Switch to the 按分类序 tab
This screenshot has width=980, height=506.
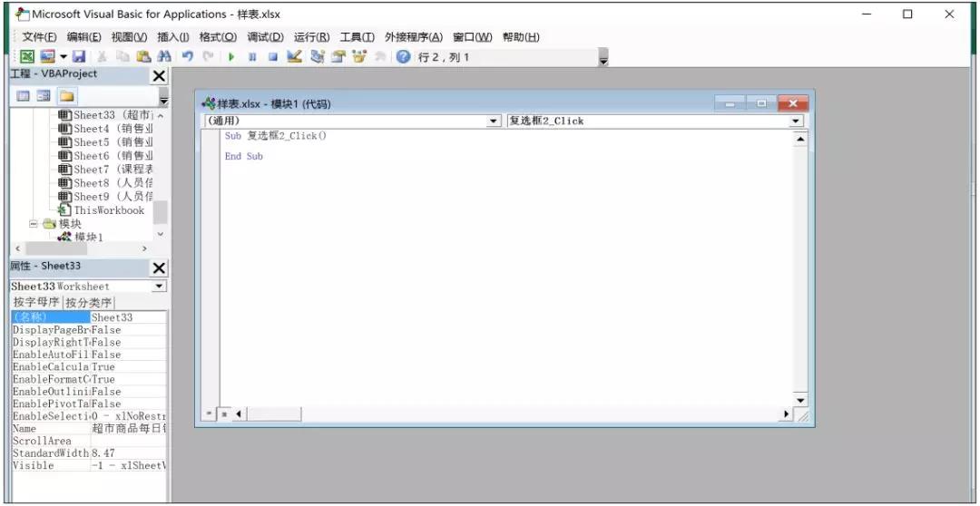pyautogui.click(x=89, y=303)
